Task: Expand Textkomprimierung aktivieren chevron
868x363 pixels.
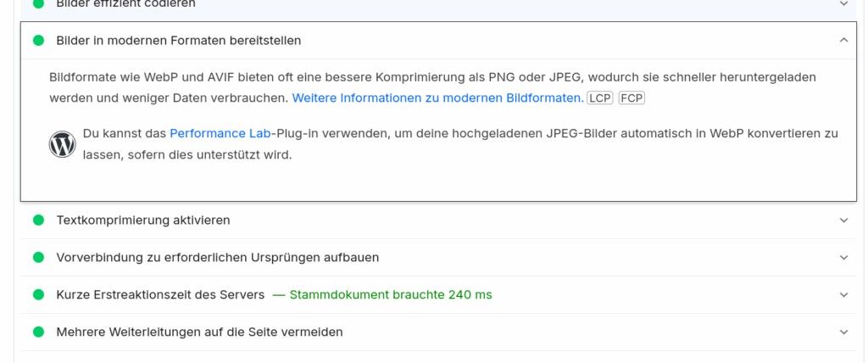Action: pos(843,221)
